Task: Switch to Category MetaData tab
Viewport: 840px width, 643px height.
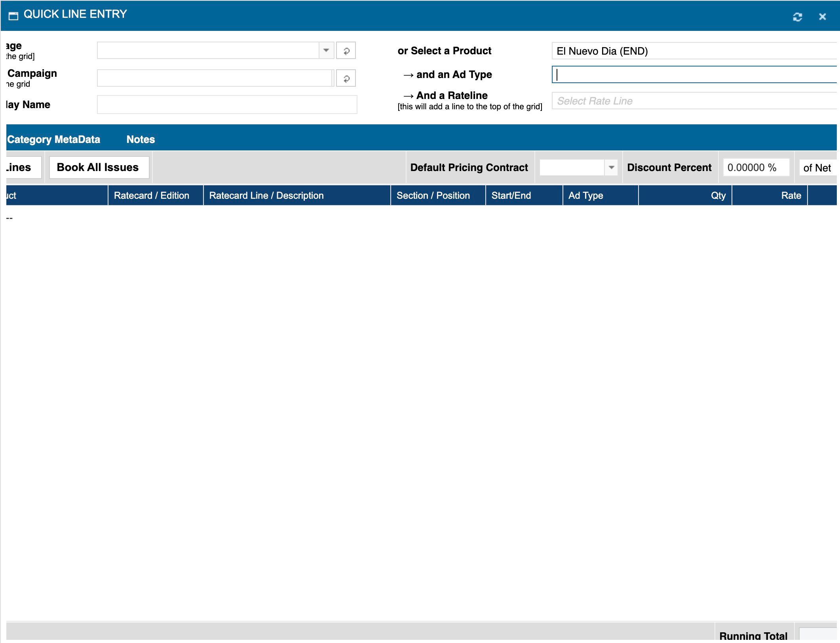Action: (x=54, y=139)
